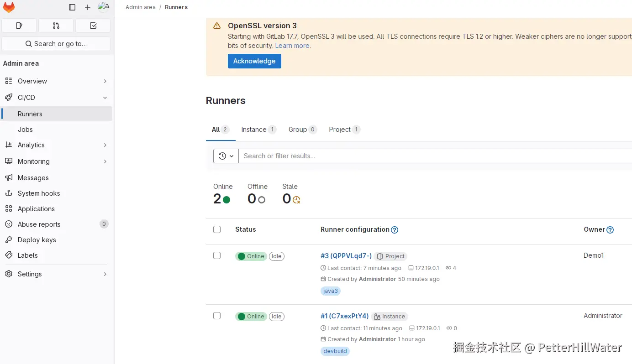Screen dimensions: 632x364
Task: Switch to the All runners tab
Action: point(221,130)
